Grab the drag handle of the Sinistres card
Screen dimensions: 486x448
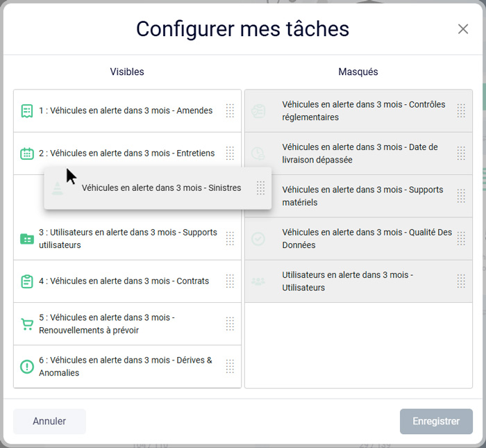[x=260, y=188]
